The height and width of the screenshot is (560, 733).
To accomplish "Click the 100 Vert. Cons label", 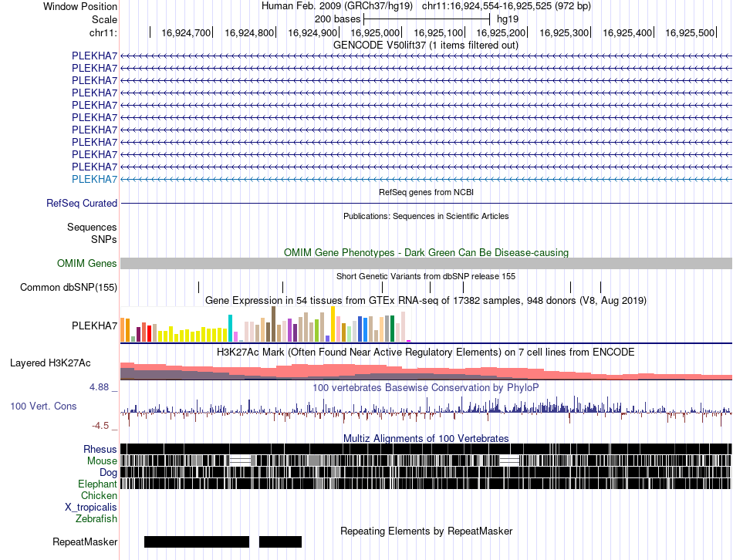I will click(x=43, y=407).
